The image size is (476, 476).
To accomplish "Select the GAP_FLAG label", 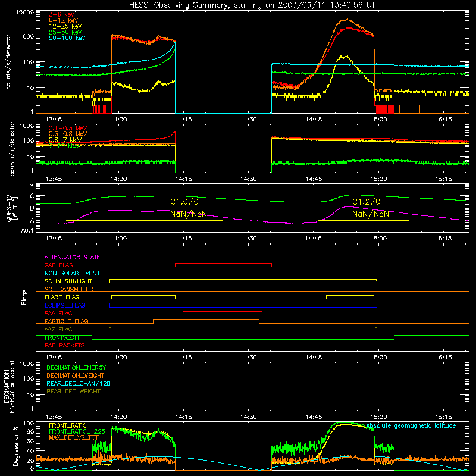I will point(59,265).
